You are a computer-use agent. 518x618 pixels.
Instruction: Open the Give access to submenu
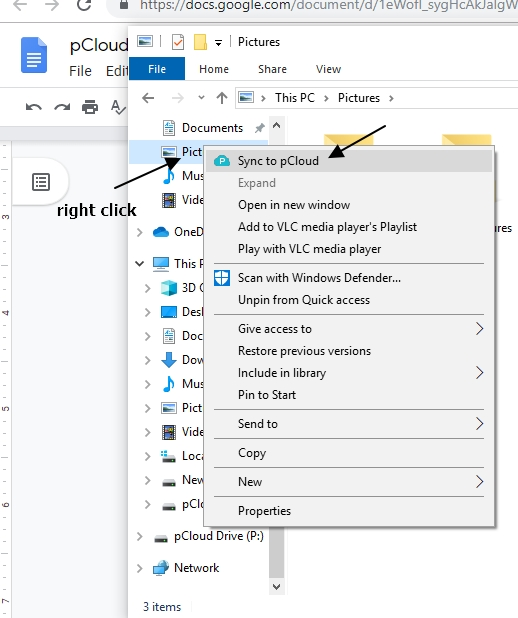(x=349, y=329)
